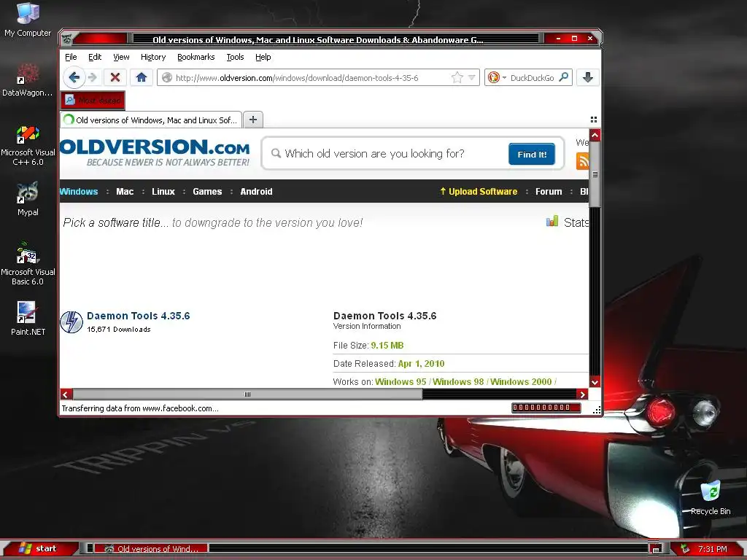Image resolution: width=747 pixels, height=560 pixels.
Task: Click the 7:31 PM taskbar clock
Action: point(713,549)
